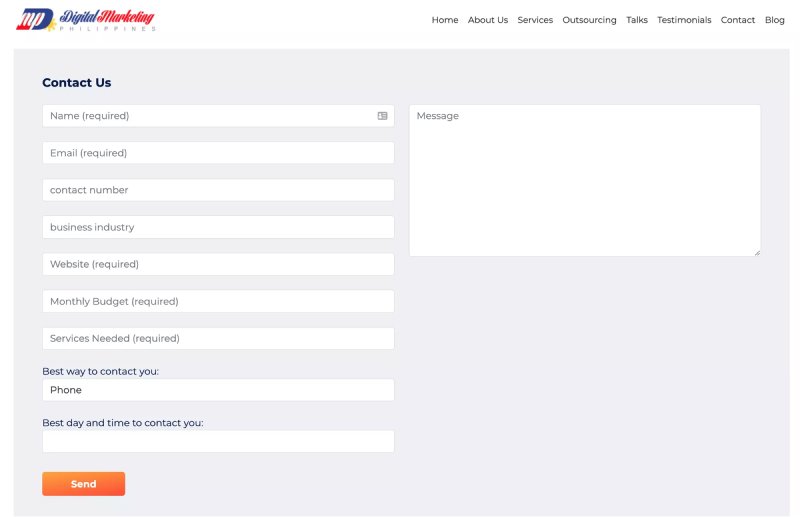The width and height of the screenshot is (800, 517).
Task: Click the Contact Us heading
Action: [77, 83]
